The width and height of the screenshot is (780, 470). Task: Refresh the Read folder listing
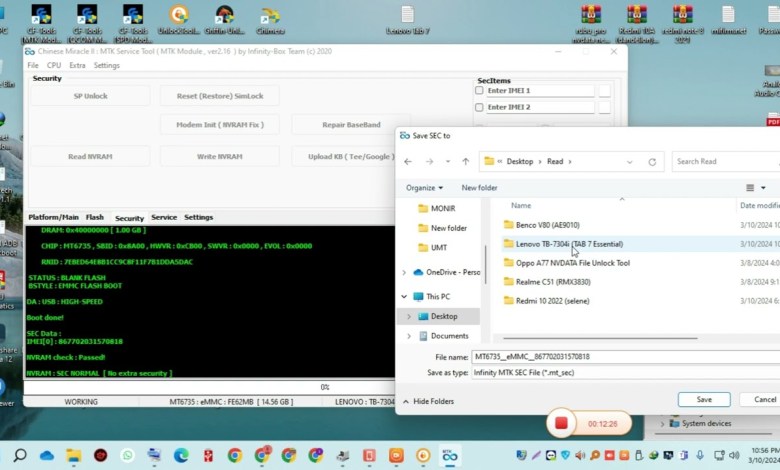click(652, 161)
